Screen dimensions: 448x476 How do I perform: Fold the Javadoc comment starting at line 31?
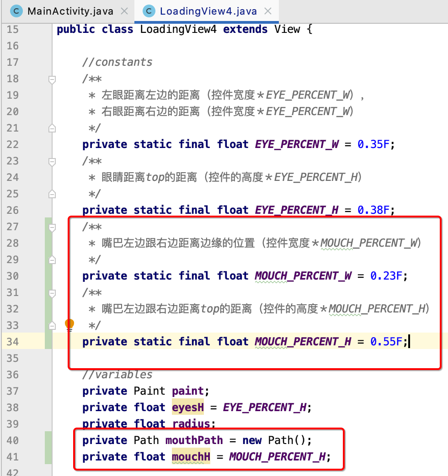[52, 294]
